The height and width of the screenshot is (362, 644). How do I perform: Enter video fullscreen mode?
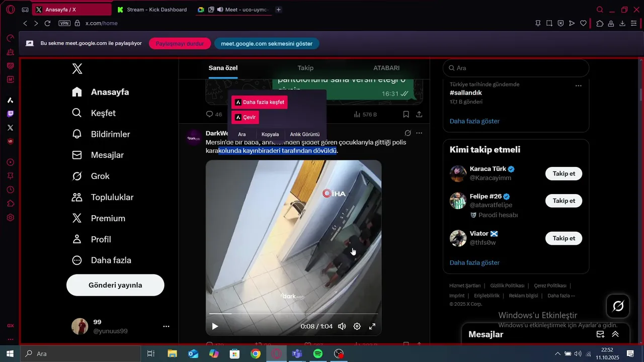pos(372,326)
